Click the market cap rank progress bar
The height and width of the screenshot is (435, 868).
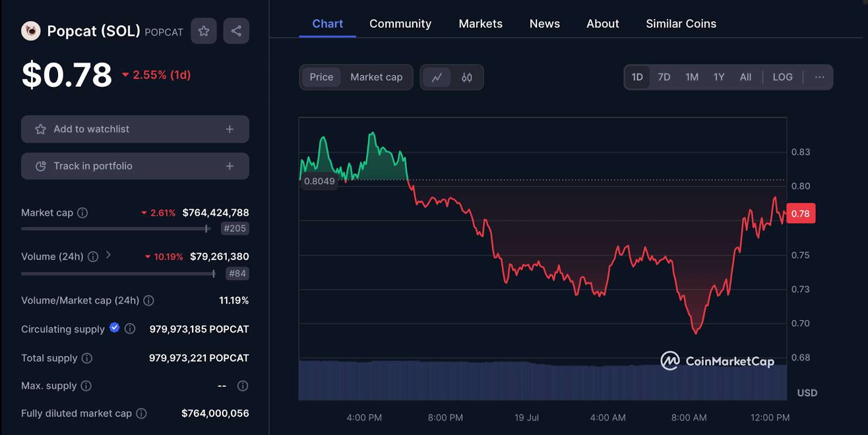[116, 229]
